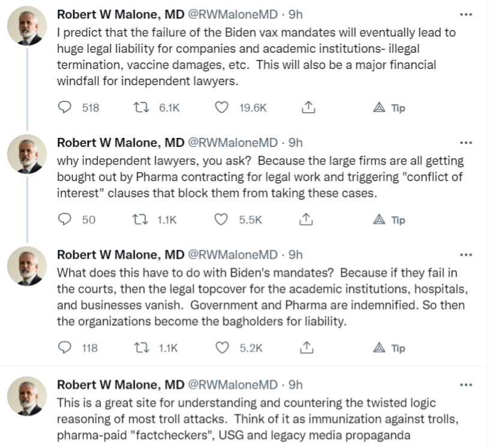Open more options on the second tweet
498x448 pixels.
466,143
